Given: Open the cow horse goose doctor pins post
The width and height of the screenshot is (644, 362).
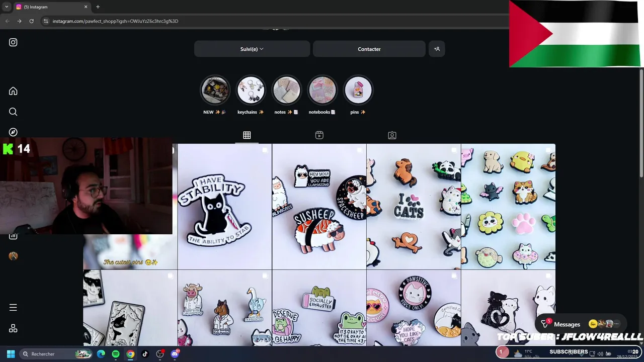Looking at the screenshot, I should pos(224,308).
